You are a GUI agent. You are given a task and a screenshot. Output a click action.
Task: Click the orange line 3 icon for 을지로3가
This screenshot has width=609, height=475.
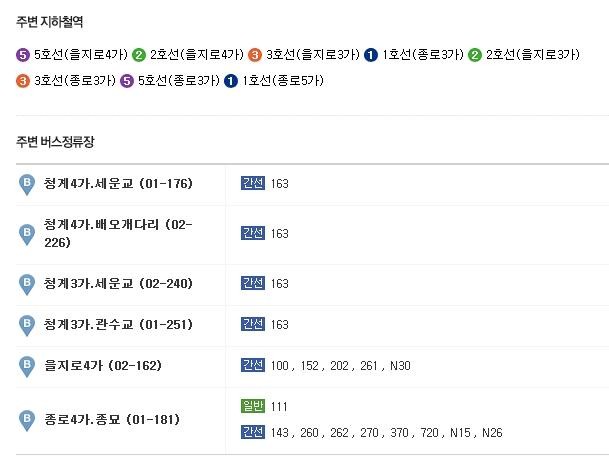pyautogui.click(x=255, y=55)
